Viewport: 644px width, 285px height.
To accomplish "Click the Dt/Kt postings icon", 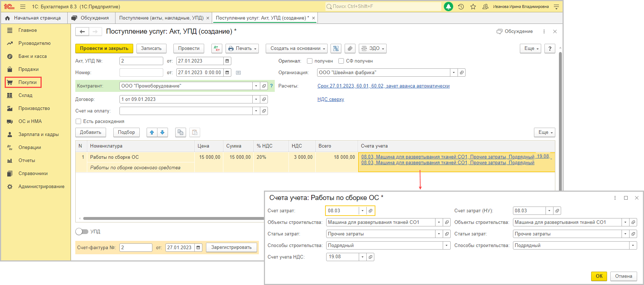I will click(x=217, y=48).
